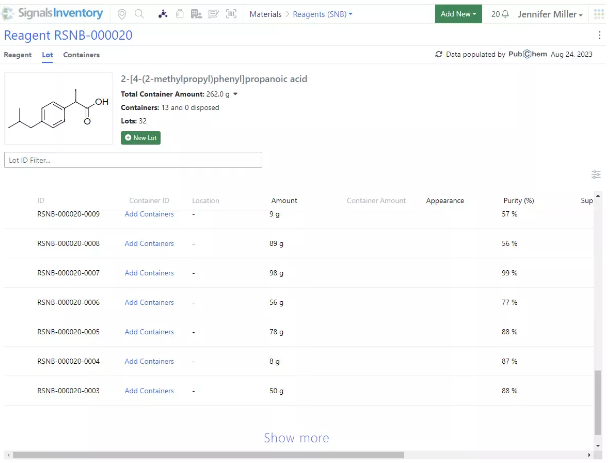Click into the Lot ID Filter field

[x=132, y=160]
